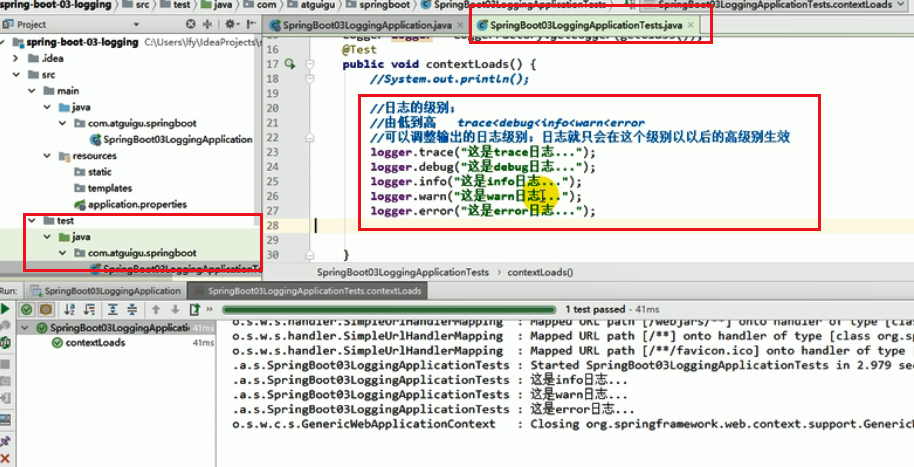Click contextLoads() in editor breadcrumb
914x467 pixels.
point(540,272)
